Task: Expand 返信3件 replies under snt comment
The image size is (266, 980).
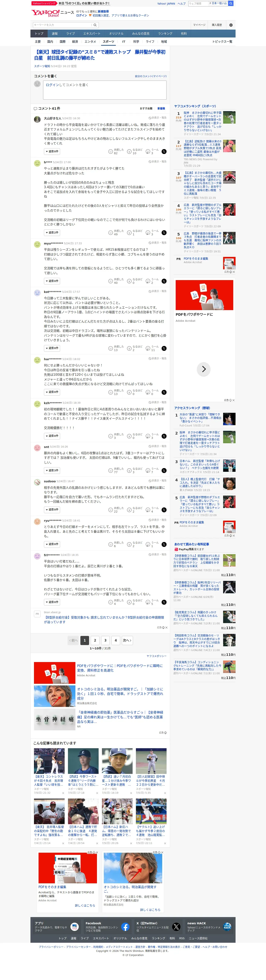Action: (52, 470)
